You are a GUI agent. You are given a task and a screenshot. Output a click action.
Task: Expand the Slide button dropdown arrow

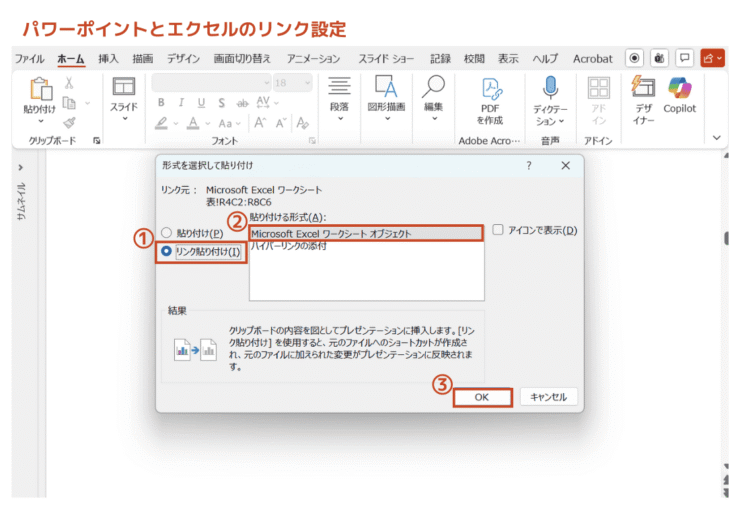click(x=125, y=118)
